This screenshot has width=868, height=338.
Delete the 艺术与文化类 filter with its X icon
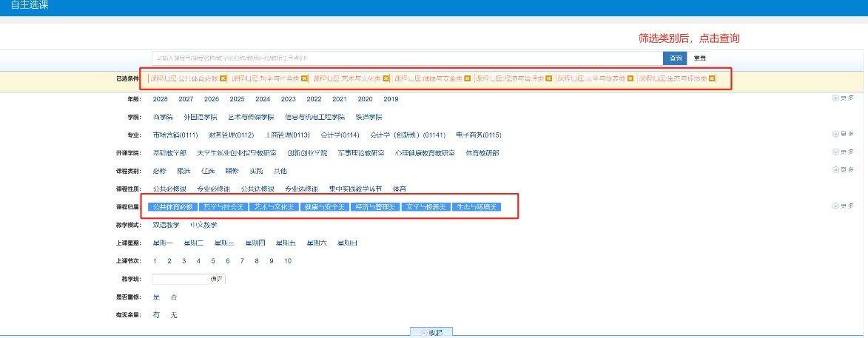point(386,78)
